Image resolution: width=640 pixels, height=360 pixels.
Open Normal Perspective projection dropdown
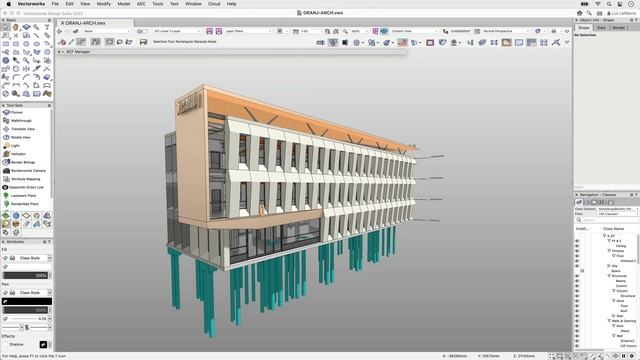(x=506, y=31)
